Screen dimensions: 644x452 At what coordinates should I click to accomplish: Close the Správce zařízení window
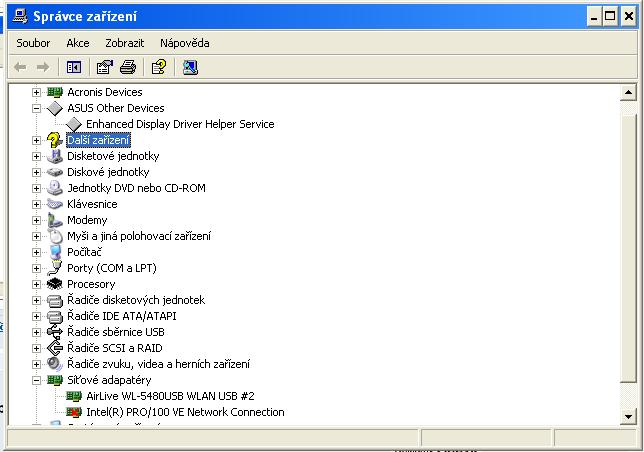point(628,17)
